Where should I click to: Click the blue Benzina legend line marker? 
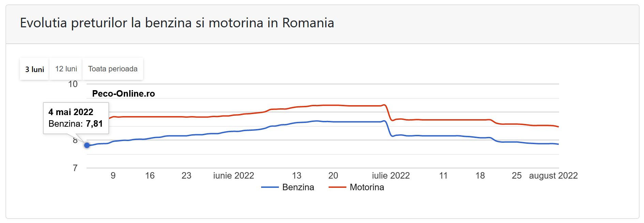(270, 187)
